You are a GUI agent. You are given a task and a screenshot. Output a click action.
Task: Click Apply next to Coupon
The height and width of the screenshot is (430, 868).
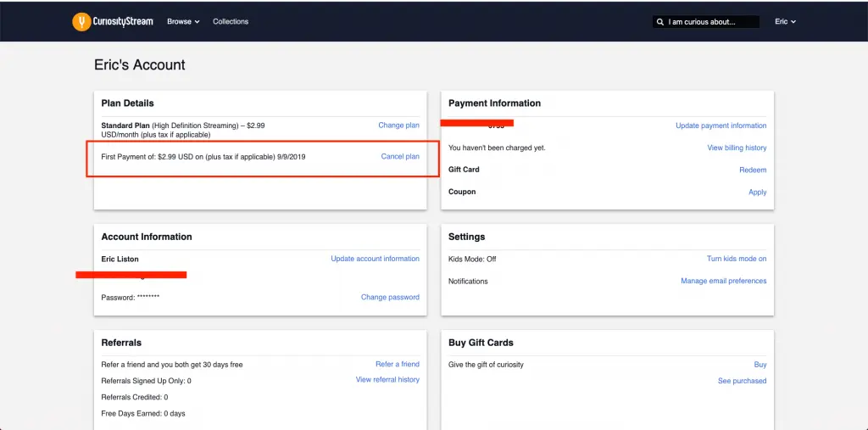coord(757,193)
